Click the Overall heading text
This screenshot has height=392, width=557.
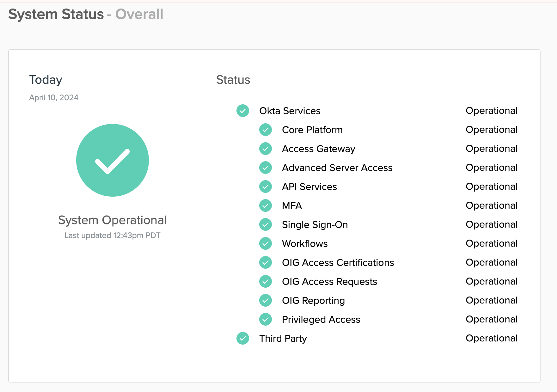[139, 15]
